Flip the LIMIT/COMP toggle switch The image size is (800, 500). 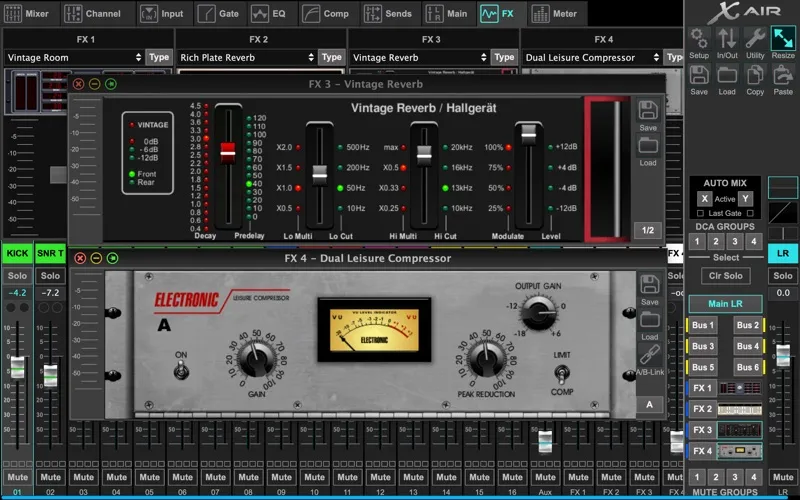tap(562, 374)
